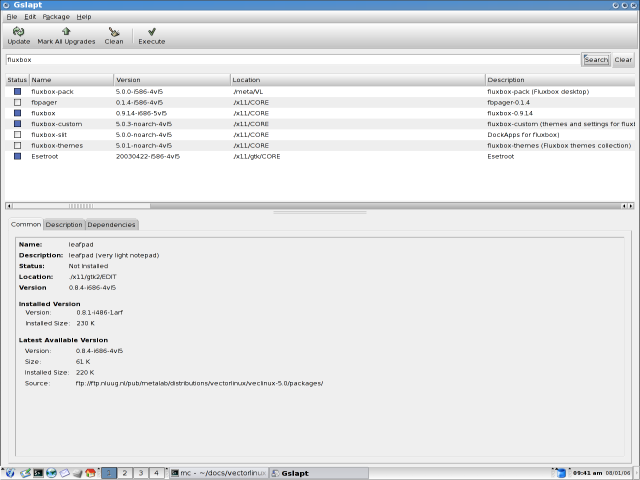Sort the list by Version column
Screen dimensions: 640x480
click(170, 79)
